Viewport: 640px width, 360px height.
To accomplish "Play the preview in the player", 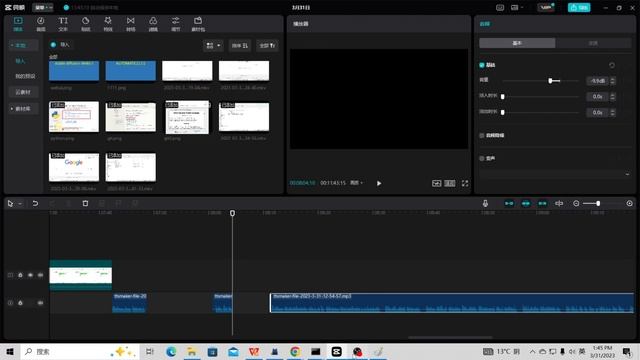I will click(x=379, y=183).
